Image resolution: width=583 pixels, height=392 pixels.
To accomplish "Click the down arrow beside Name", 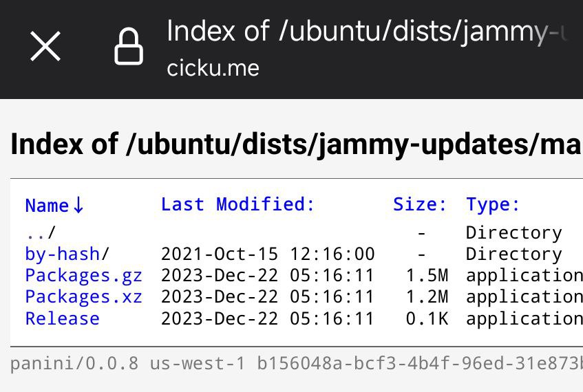I will point(78,205).
